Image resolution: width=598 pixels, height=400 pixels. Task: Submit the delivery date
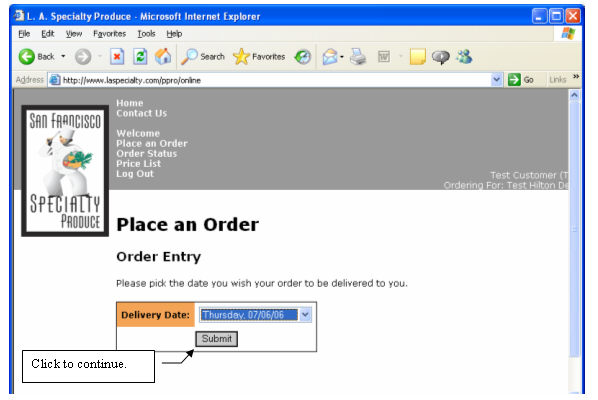(x=217, y=339)
